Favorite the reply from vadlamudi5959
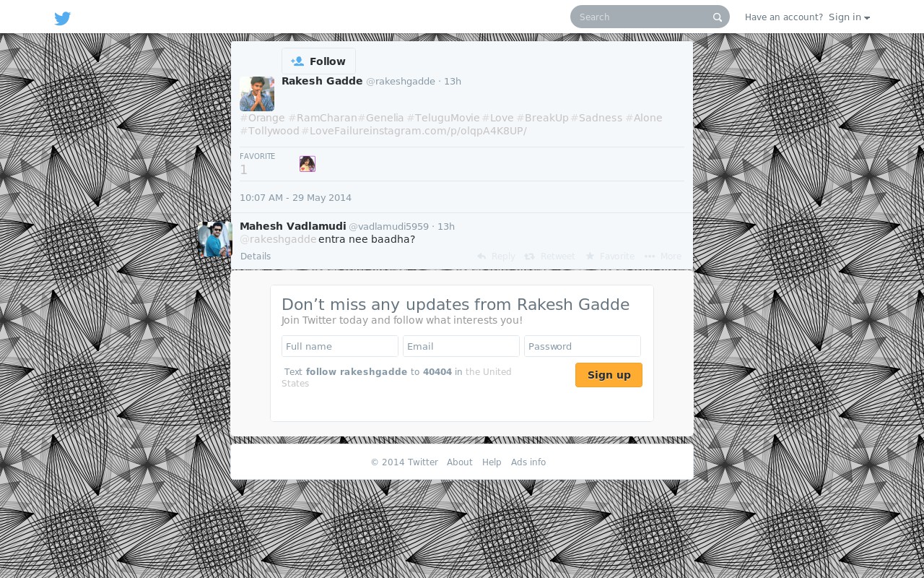This screenshot has height=578, width=924. click(610, 256)
